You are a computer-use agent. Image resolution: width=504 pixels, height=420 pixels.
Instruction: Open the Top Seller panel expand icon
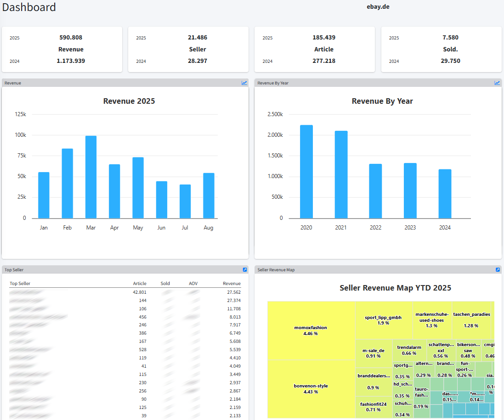tap(245, 270)
